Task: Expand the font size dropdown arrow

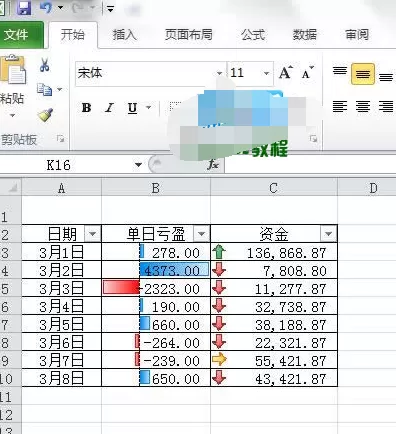Action: pyautogui.click(x=266, y=73)
